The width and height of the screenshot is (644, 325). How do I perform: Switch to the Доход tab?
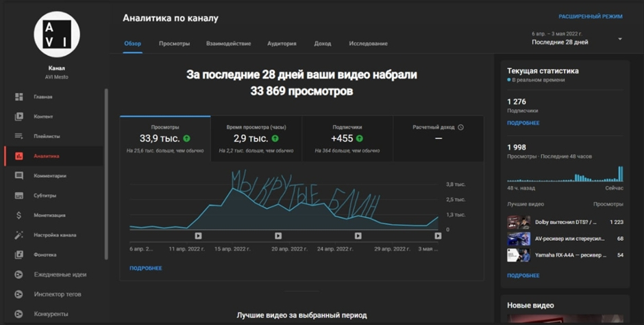pyautogui.click(x=323, y=44)
